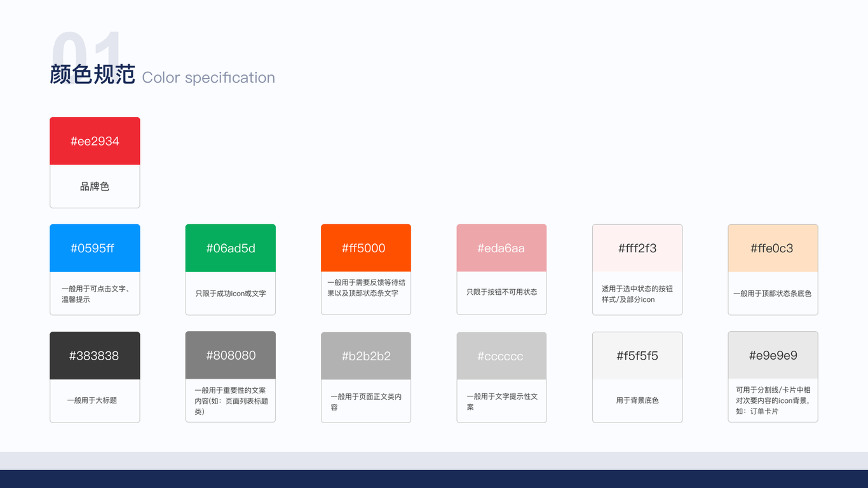Choose the #f5f5f5 background swatch
The height and width of the screenshot is (488, 868).
pos(637,355)
